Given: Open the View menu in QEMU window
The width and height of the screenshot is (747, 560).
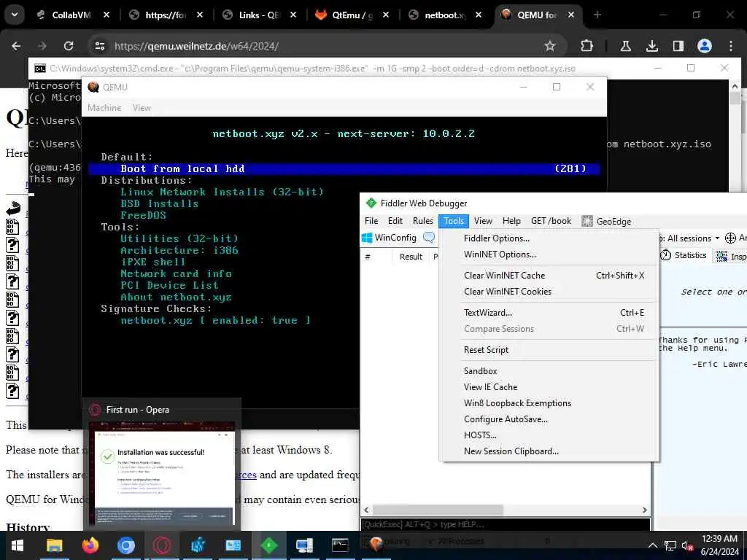Looking at the screenshot, I should coord(142,108).
